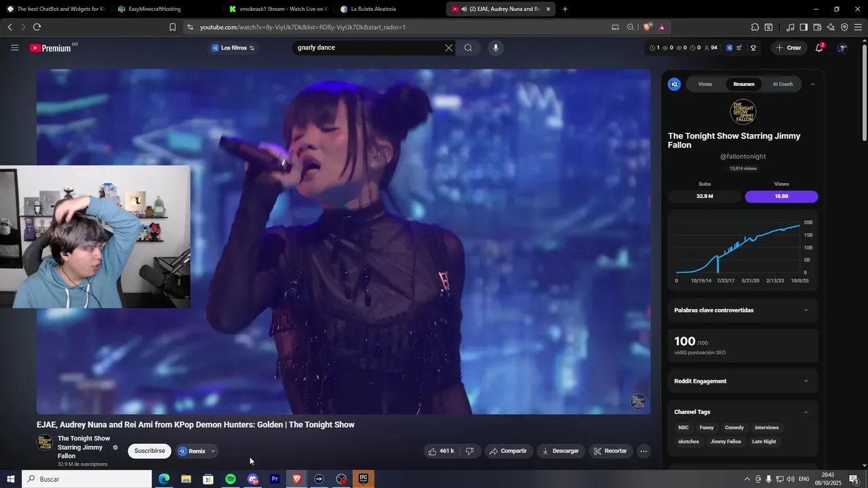Image resolution: width=868 pixels, height=488 pixels.
Task: Open more actions three-dot menu
Action: point(644,451)
